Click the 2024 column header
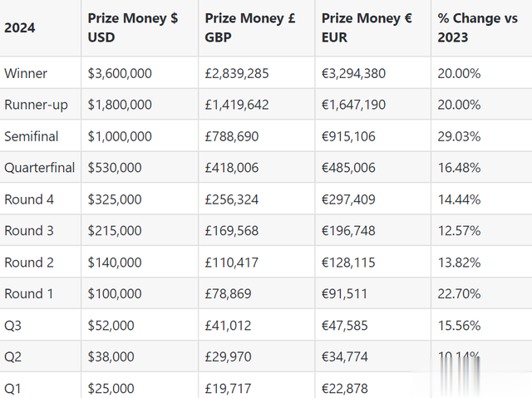532x398 pixels. 19,27
